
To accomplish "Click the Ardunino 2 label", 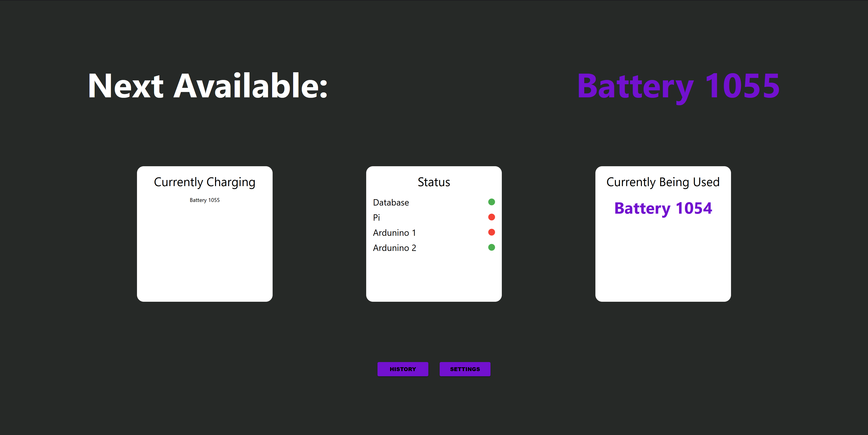I will click(394, 248).
